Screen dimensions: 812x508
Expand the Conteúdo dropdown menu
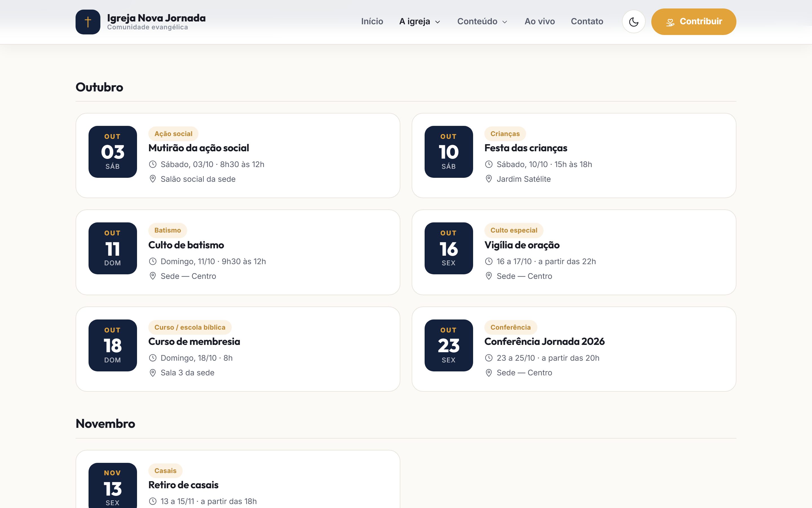(x=482, y=21)
